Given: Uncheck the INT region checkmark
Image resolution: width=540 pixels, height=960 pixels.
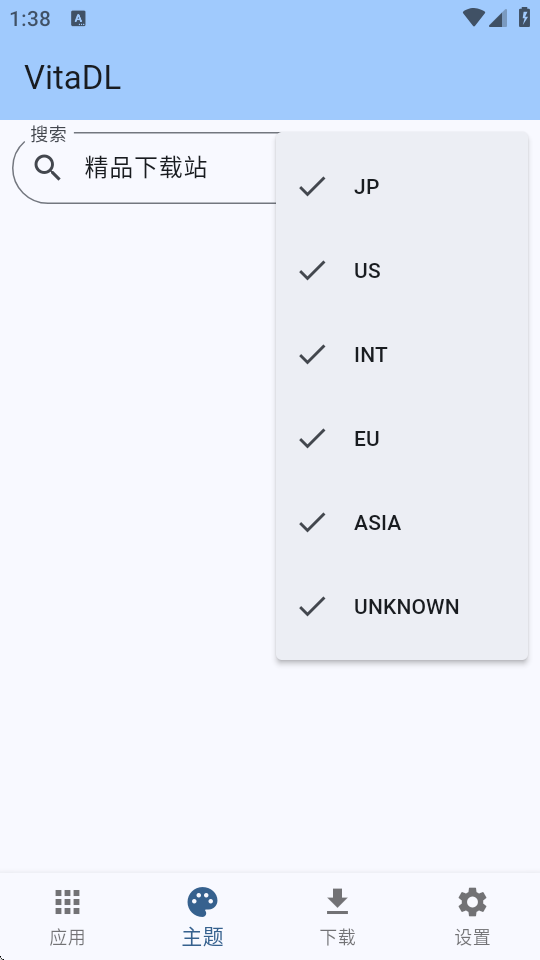Looking at the screenshot, I should [x=312, y=354].
